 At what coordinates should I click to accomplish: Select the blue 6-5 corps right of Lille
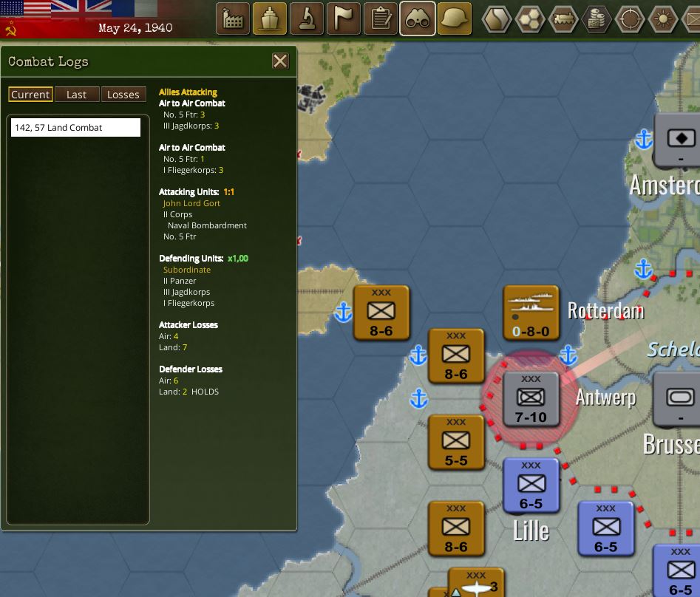pyautogui.click(x=606, y=529)
